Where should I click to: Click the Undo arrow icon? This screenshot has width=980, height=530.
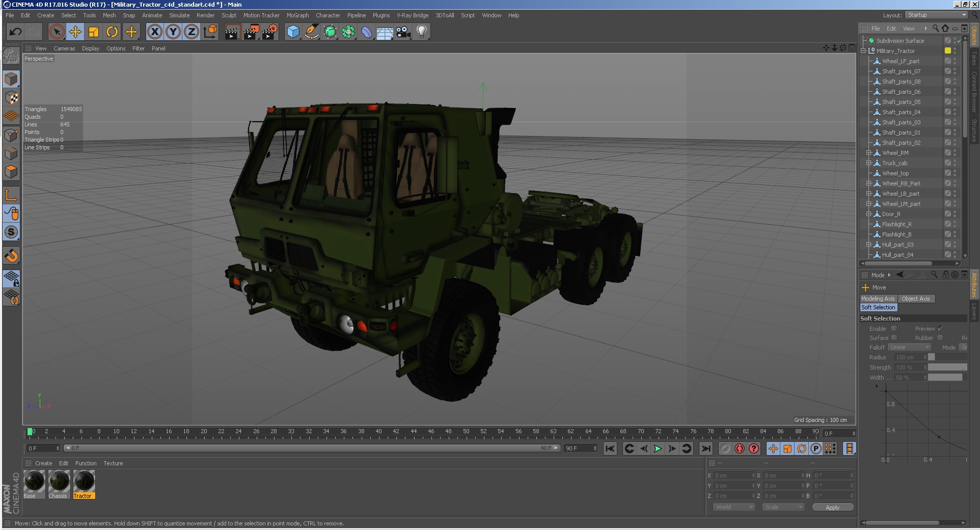15,32
